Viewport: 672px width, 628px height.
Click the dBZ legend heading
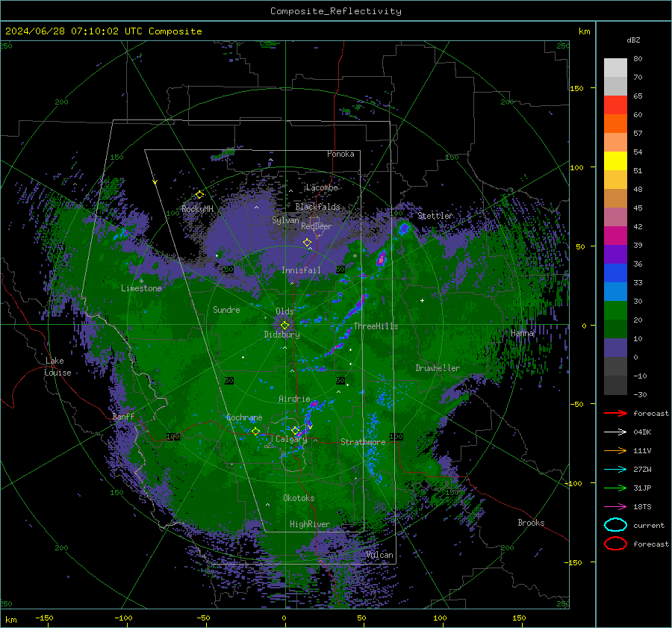coord(633,40)
